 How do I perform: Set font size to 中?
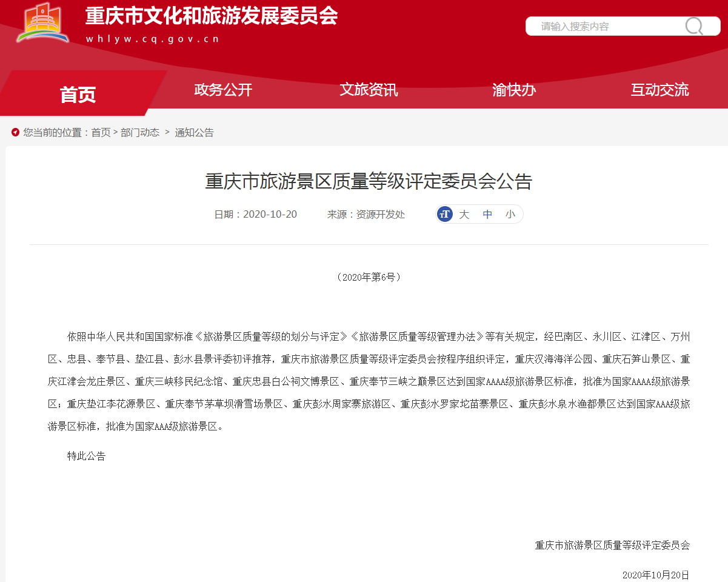[x=487, y=214]
